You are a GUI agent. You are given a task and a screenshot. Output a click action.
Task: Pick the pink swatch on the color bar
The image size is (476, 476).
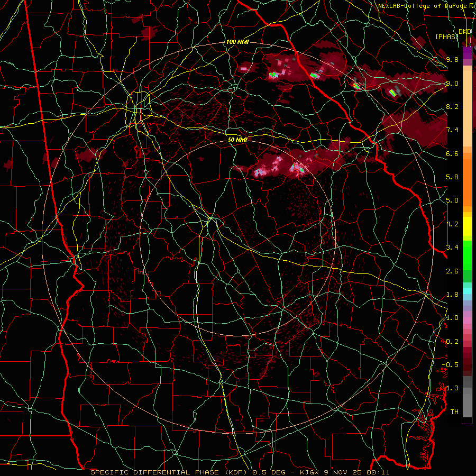tap(467, 321)
